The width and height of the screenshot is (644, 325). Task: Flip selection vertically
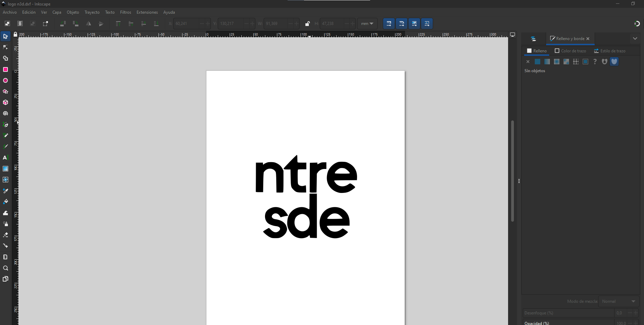(101, 24)
